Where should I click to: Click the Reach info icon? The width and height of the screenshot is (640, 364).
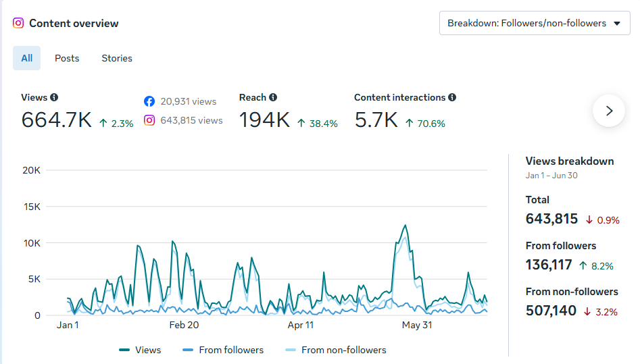(x=273, y=97)
